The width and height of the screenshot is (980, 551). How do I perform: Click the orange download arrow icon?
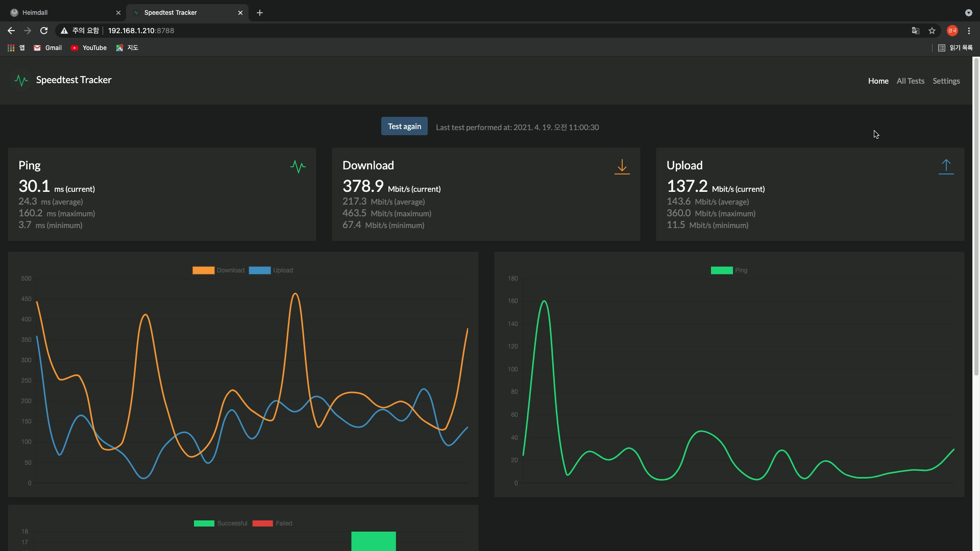point(622,166)
